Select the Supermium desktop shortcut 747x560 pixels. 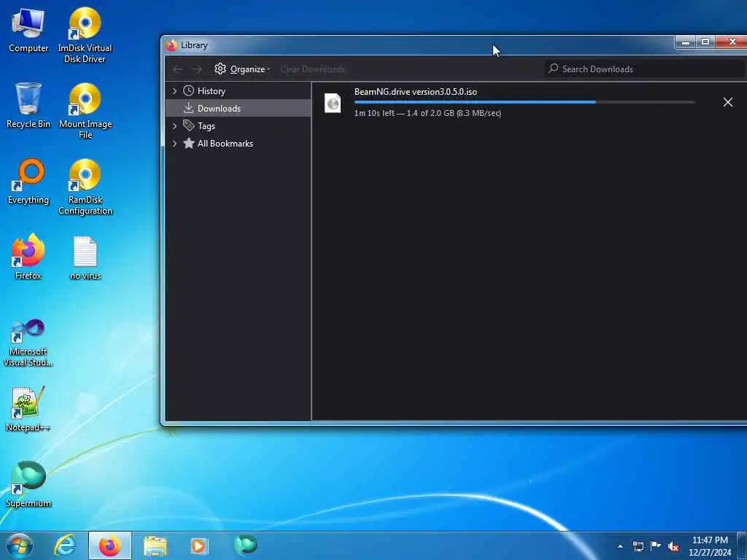coord(28,484)
